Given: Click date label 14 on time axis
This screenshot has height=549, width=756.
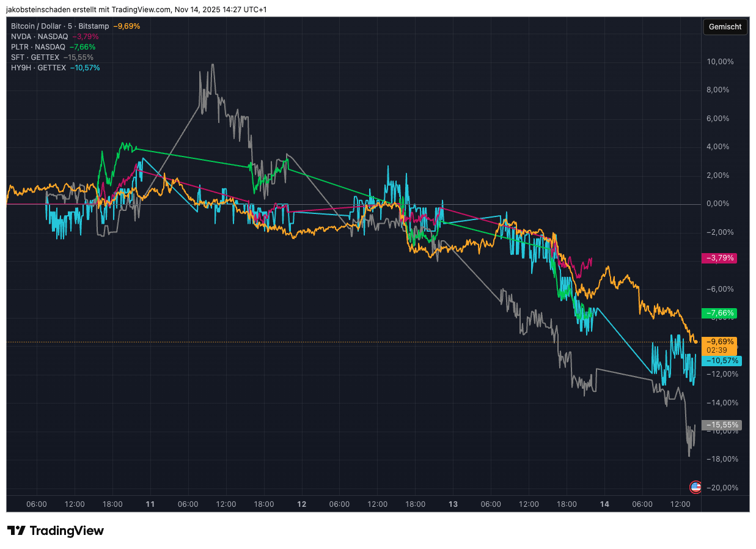Looking at the screenshot, I should click(604, 504).
